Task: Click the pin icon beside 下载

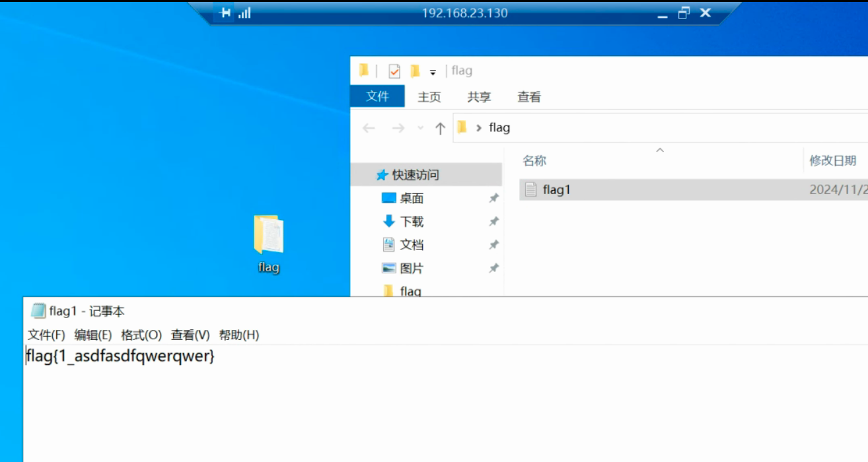Action: pos(493,221)
